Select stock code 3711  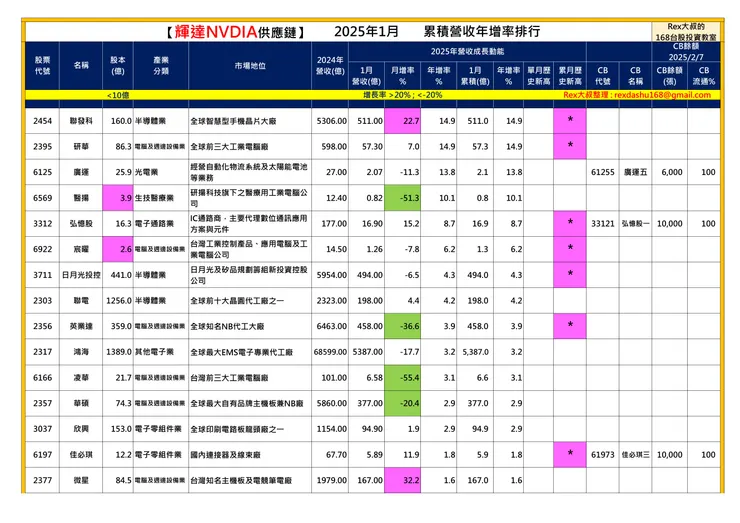[42, 275]
